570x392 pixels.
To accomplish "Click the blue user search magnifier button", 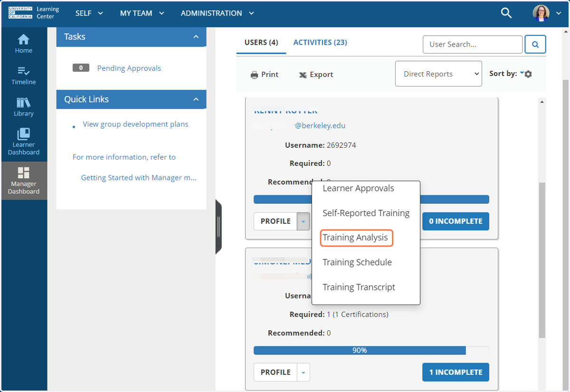I will (535, 44).
